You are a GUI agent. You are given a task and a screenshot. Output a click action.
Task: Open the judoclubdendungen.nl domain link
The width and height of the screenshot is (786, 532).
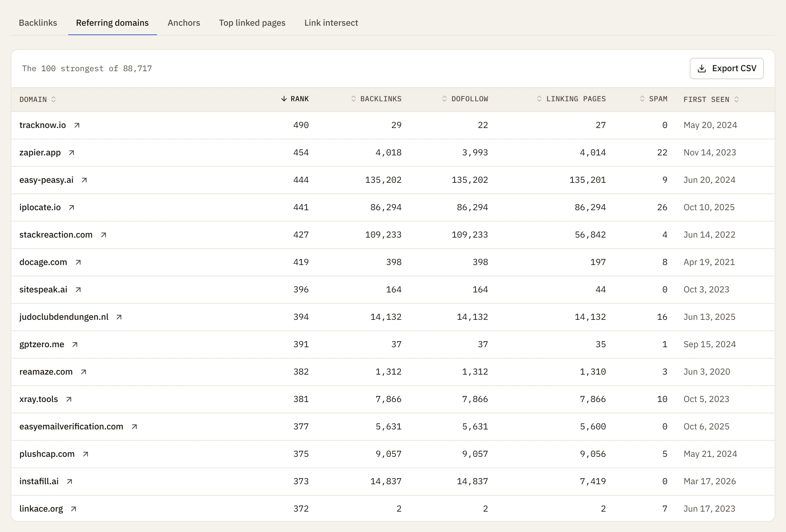[64, 317]
